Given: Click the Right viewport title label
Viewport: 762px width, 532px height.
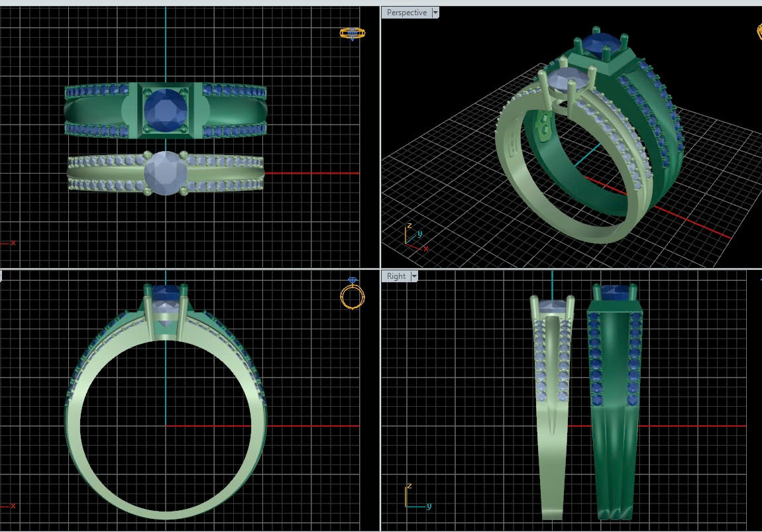Looking at the screenshot, I should coord(396,276).
